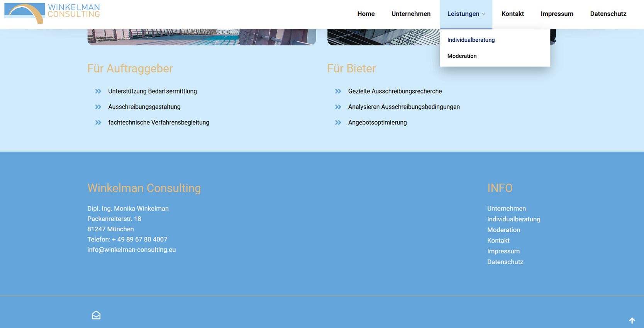Open Datenschutz in the header menu
The image size is (644, 328).
[608, 14]
